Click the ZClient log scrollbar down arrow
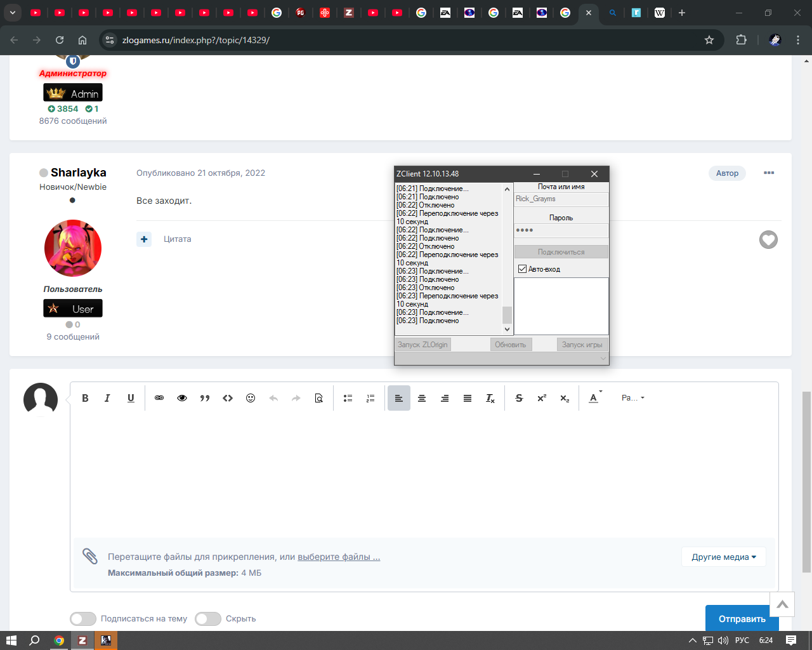 [x=507, y=329]
